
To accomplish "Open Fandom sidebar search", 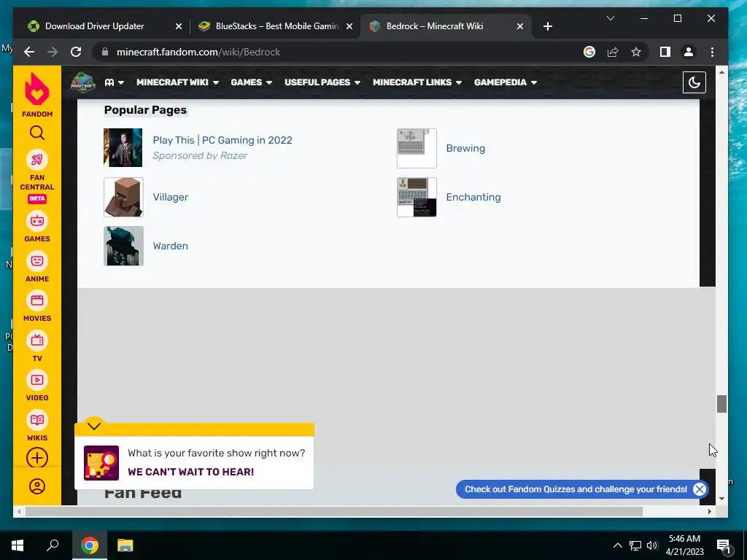I will tap(37, 133).
